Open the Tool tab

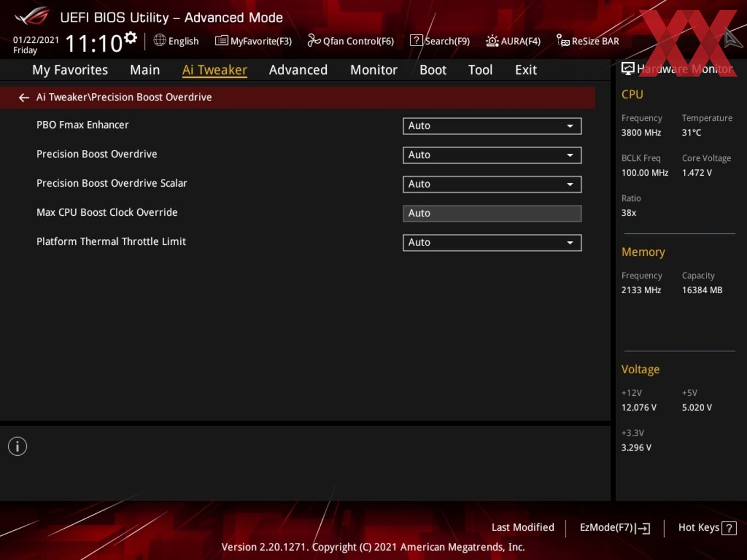click(x=480, y=70)
